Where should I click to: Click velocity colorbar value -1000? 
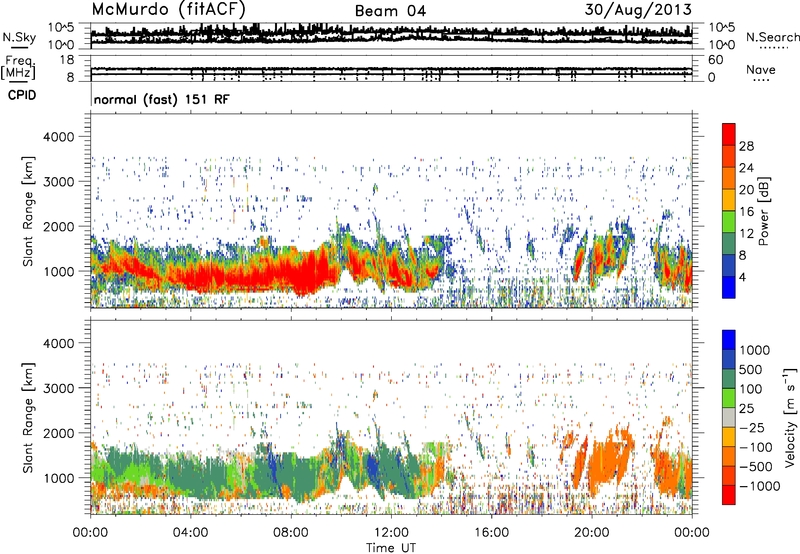[x=759, y=486]
